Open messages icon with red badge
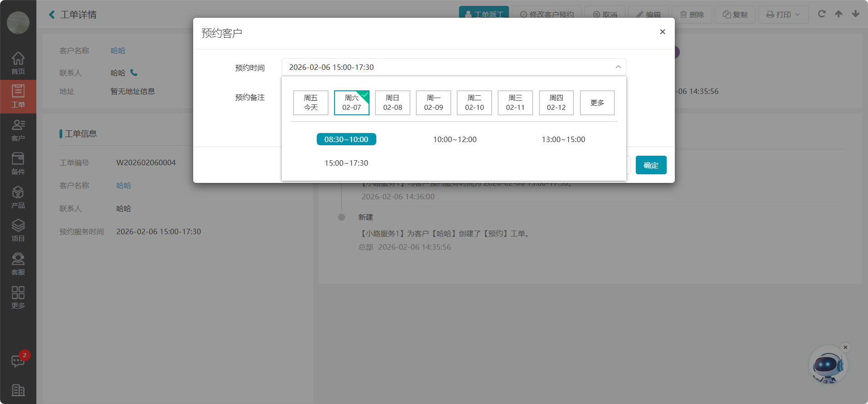 click(x=18, y=361)
